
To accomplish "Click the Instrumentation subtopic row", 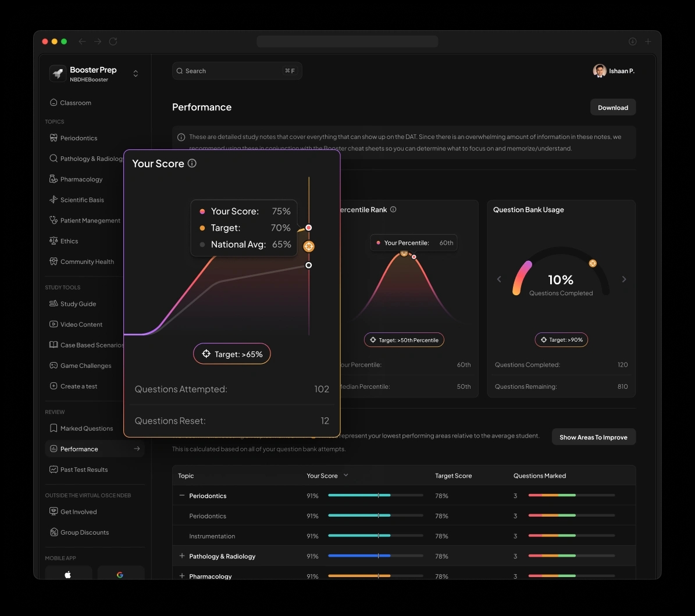I will (404, 536).
